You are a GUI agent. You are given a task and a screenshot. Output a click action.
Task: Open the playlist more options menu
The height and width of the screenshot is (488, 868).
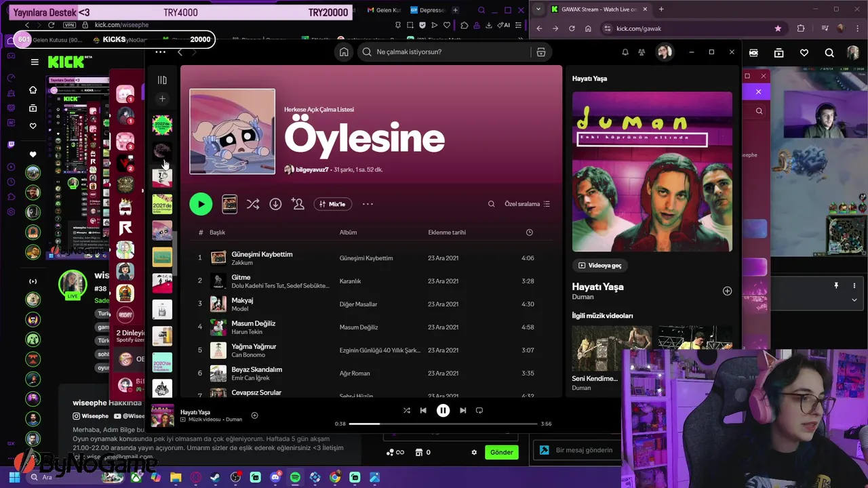coord(368,204)
